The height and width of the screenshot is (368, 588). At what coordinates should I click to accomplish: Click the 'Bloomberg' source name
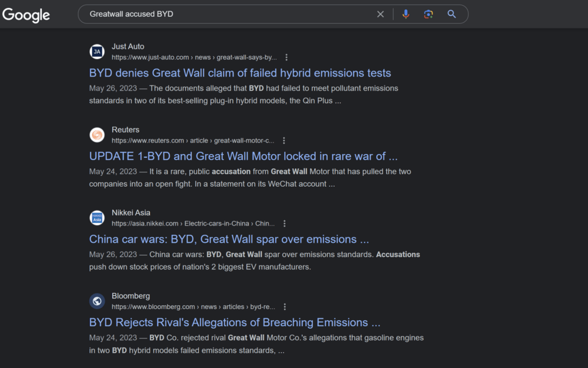pos(131,296)
